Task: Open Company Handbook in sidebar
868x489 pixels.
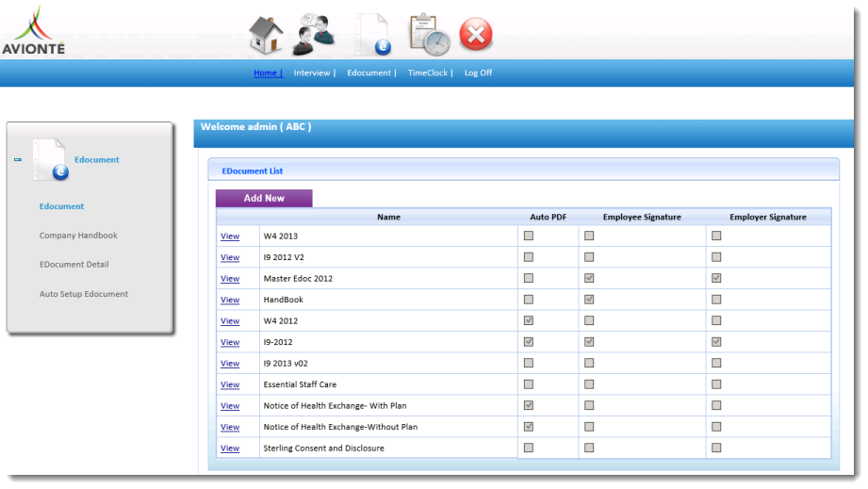Action: (78, 236)
